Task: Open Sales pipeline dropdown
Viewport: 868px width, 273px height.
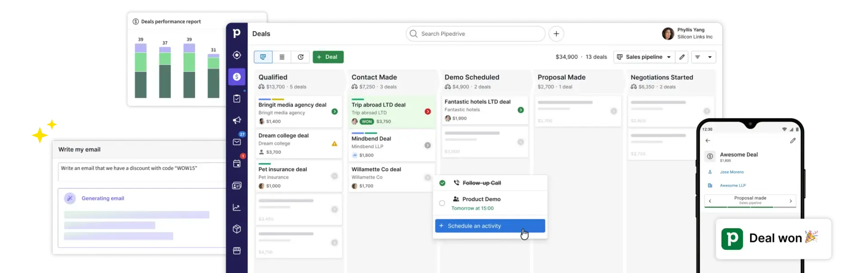Action: tap(644, 57)
